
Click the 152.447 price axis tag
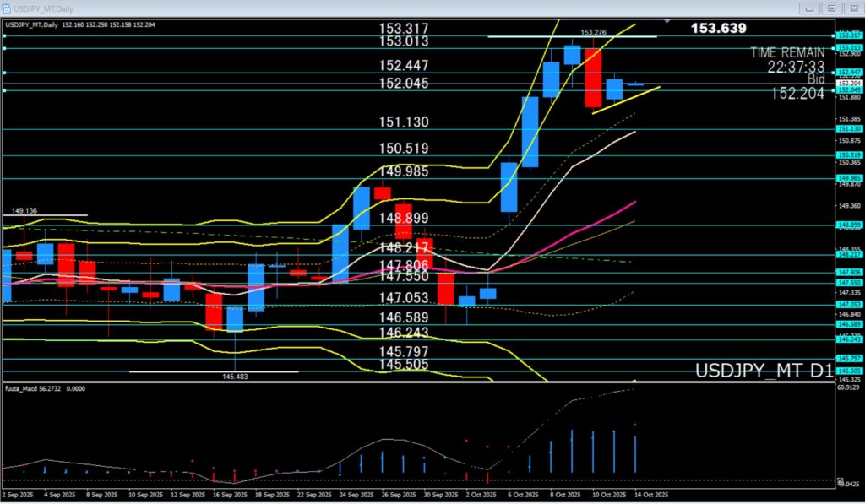click(847, 73)
